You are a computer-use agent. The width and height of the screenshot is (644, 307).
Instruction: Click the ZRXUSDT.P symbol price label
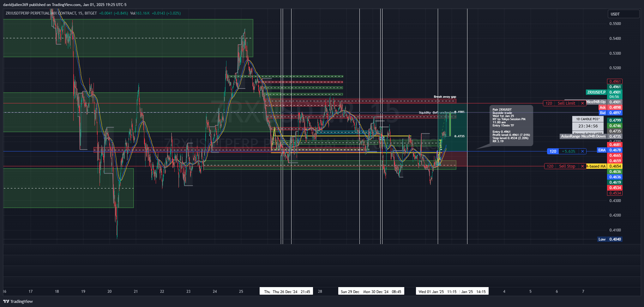596,92
